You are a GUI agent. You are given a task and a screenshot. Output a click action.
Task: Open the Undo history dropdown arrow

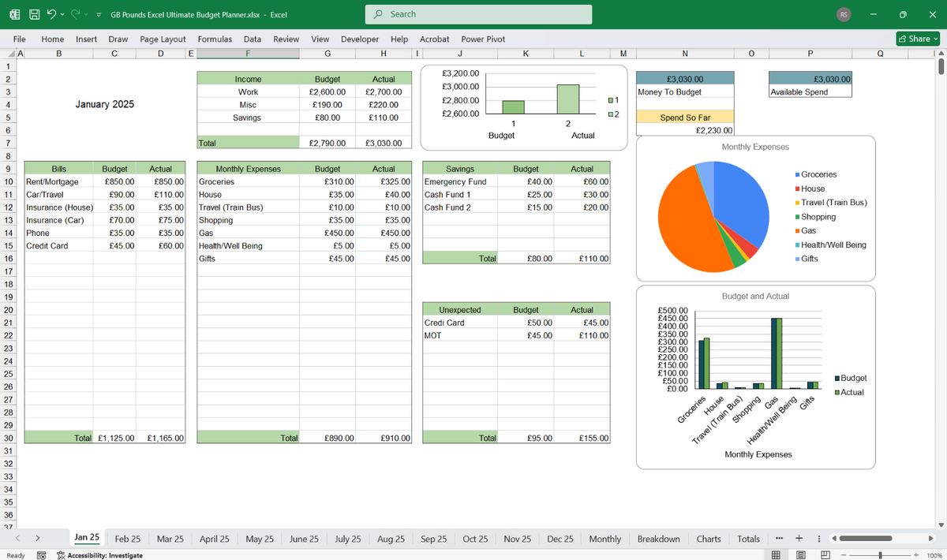(x=62, y=14)
